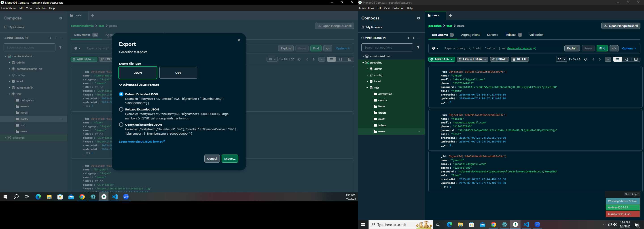This screenshot has height=229, width=644.
Task: Select Relaxed Extended JSON radio option
Action: 121,110
